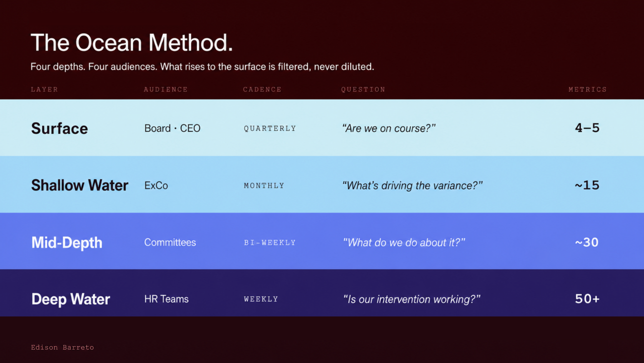644x363 pixels.
Task: Click the 'HR Teams' audience text
Action: (x=166, y=299)
